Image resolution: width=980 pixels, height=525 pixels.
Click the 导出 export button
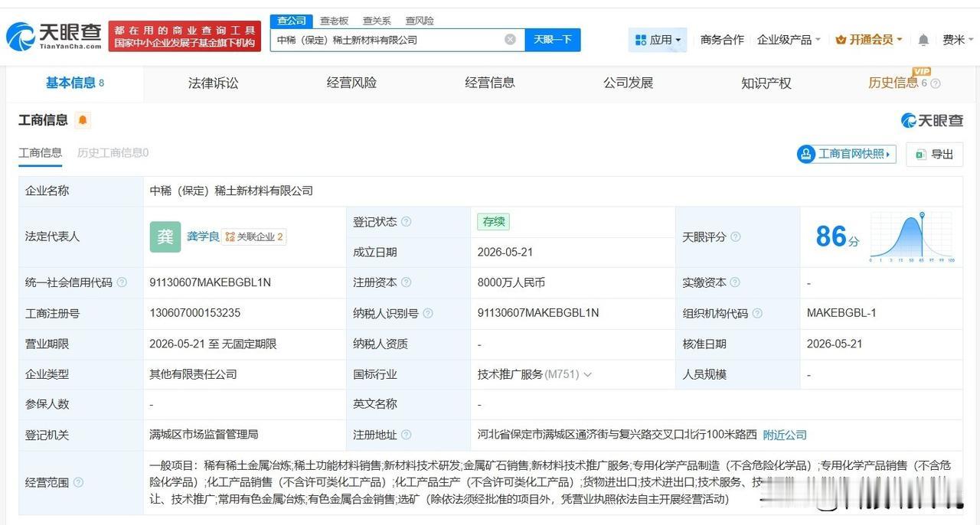point(934,154)
